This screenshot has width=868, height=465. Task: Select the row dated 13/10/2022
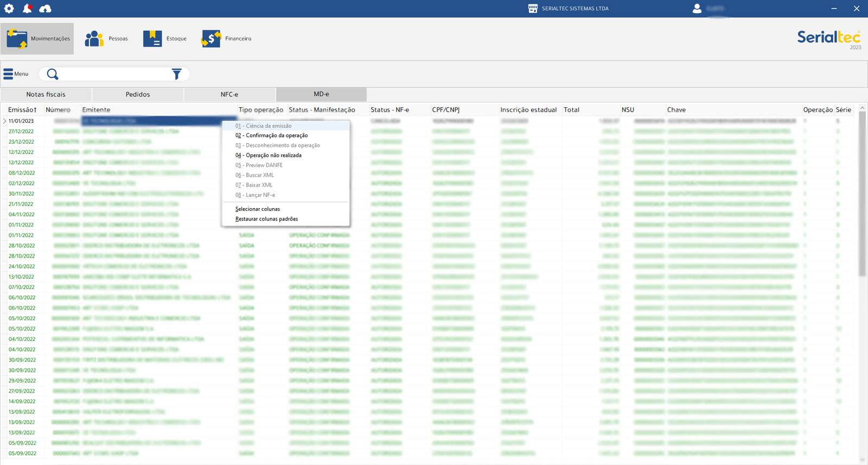tap(430, 276)
